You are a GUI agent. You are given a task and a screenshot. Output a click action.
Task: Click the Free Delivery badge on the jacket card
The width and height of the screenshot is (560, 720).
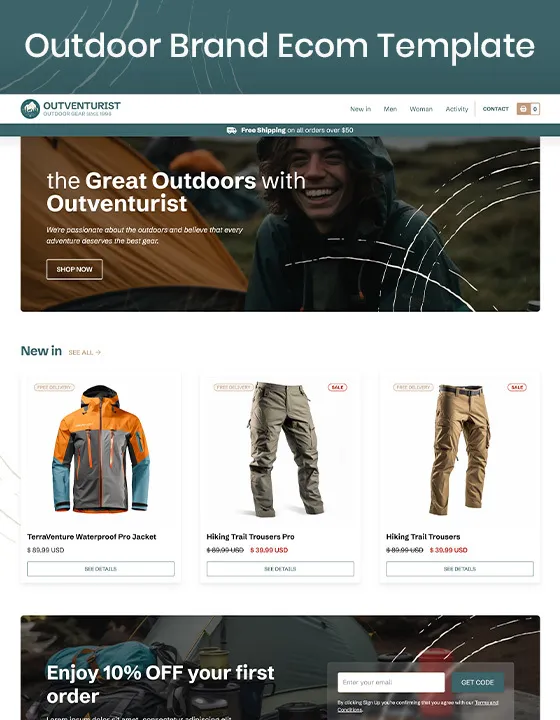coord(54,387)
